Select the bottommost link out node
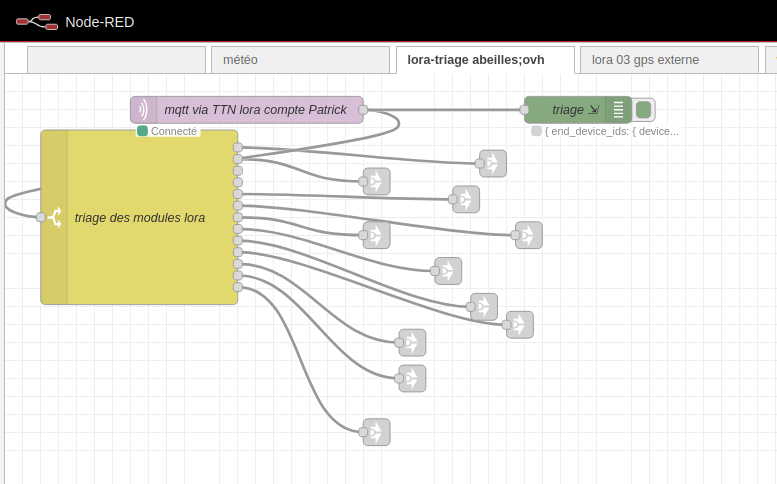 pos(377,432)
